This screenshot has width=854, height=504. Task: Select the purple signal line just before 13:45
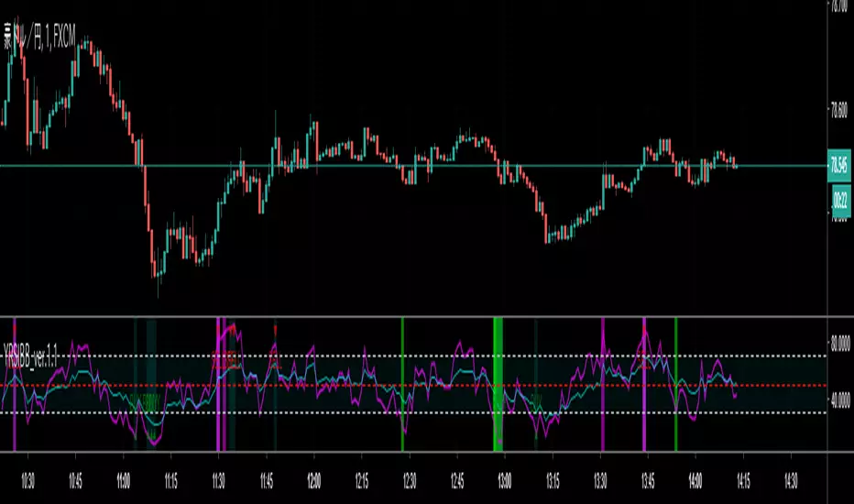click(x=644, y=385)
